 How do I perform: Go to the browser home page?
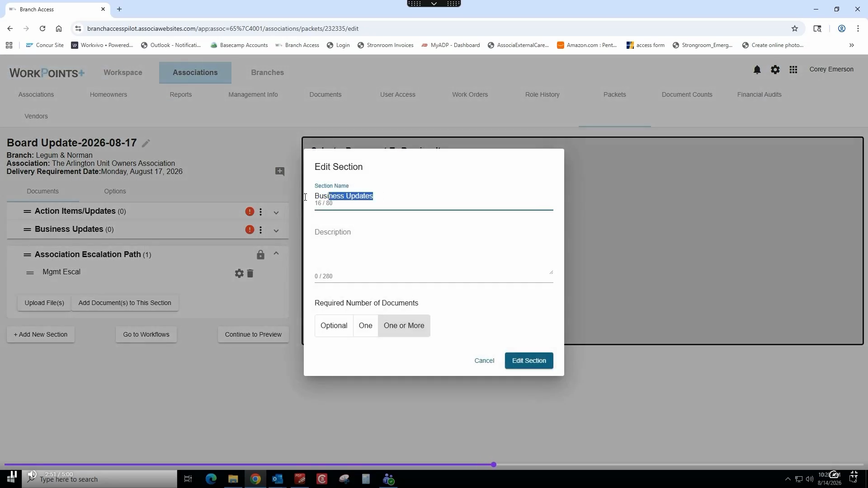59,28
